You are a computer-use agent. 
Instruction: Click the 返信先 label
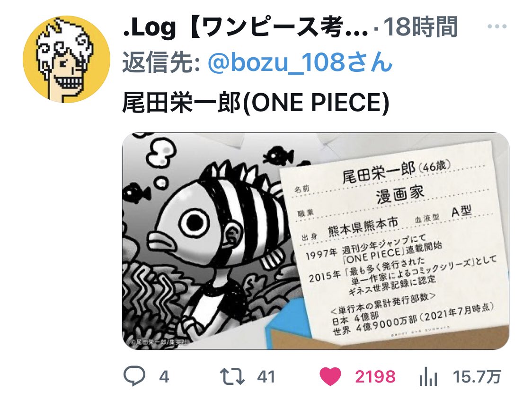point(161,62)
